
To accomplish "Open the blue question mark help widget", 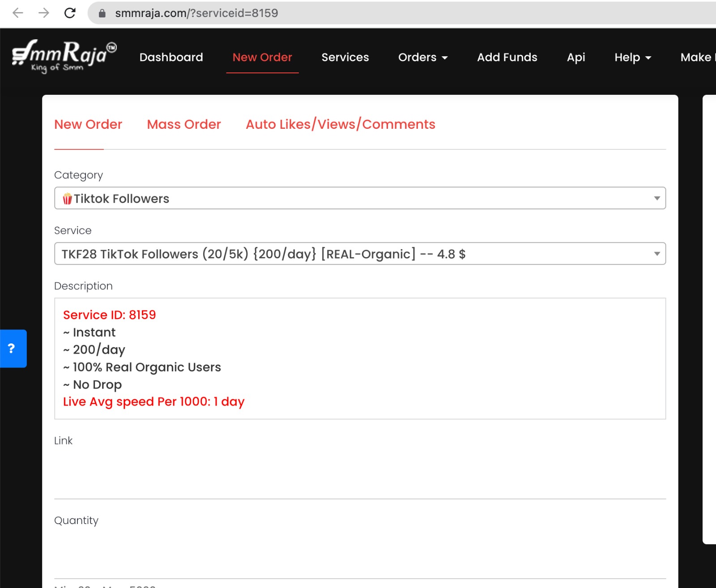I will click(x=13, y=348).
